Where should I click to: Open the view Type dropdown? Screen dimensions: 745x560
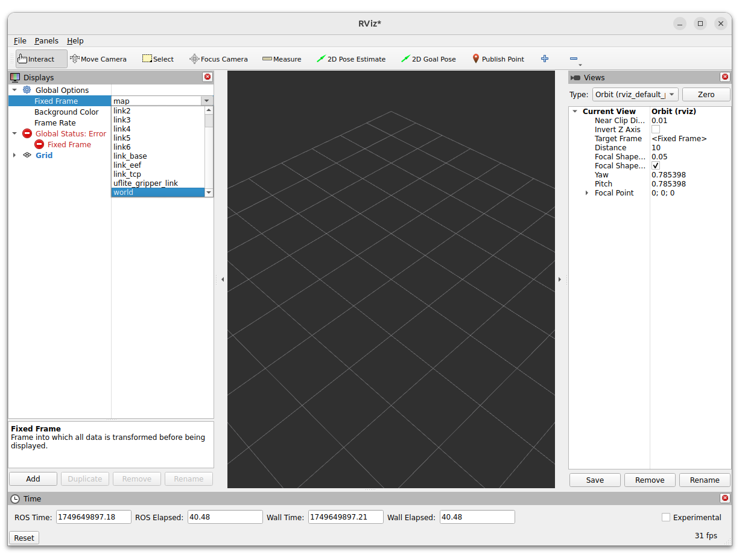coord(635,95)
